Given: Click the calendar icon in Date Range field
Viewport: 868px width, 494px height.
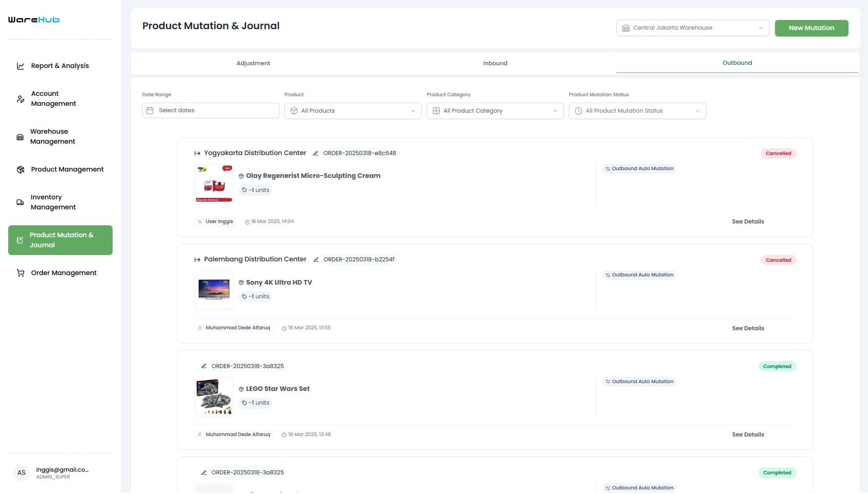Looking at the screenshot, I should coord(150,110).
